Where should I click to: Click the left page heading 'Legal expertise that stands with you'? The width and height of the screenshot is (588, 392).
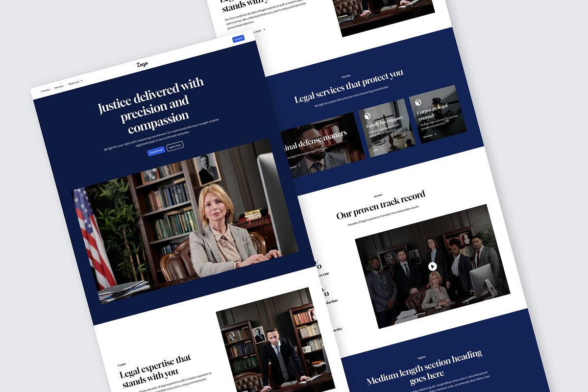156,371
